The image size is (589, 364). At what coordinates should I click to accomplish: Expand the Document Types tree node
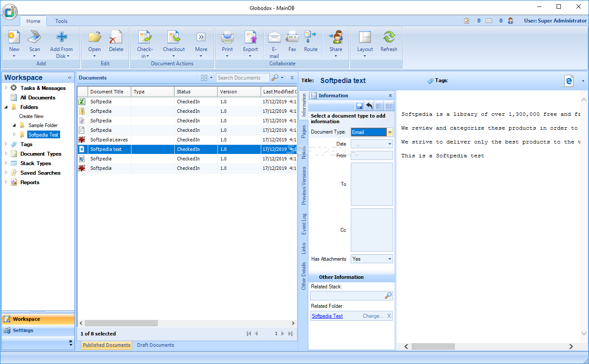(x=6, y=153)
